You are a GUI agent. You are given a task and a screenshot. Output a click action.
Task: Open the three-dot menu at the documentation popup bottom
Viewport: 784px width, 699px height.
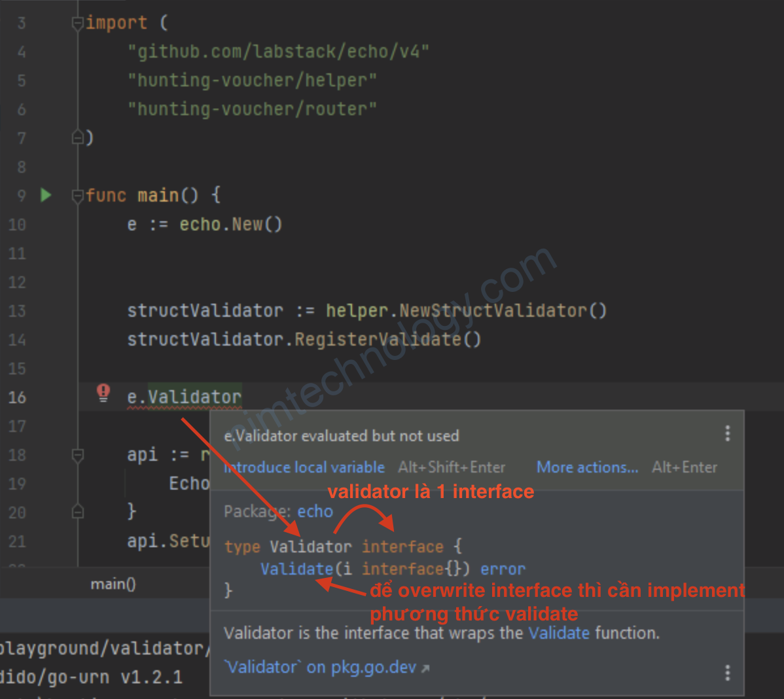coord(727,673)
